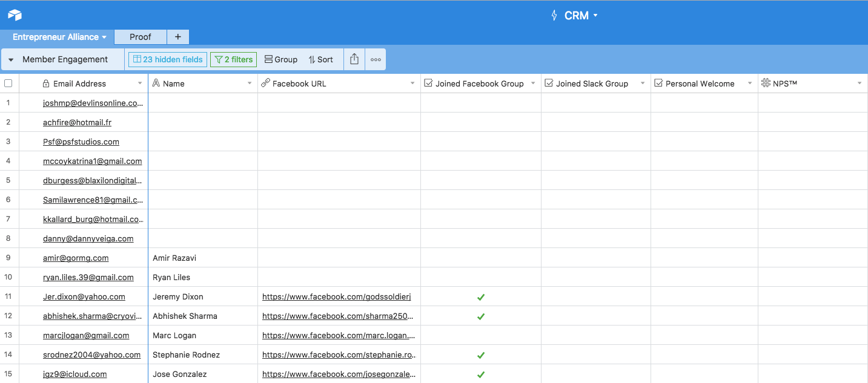Check Joined Facebook Group for Marc Logan
Screen dimensions: 868x383
coord(481,335)
